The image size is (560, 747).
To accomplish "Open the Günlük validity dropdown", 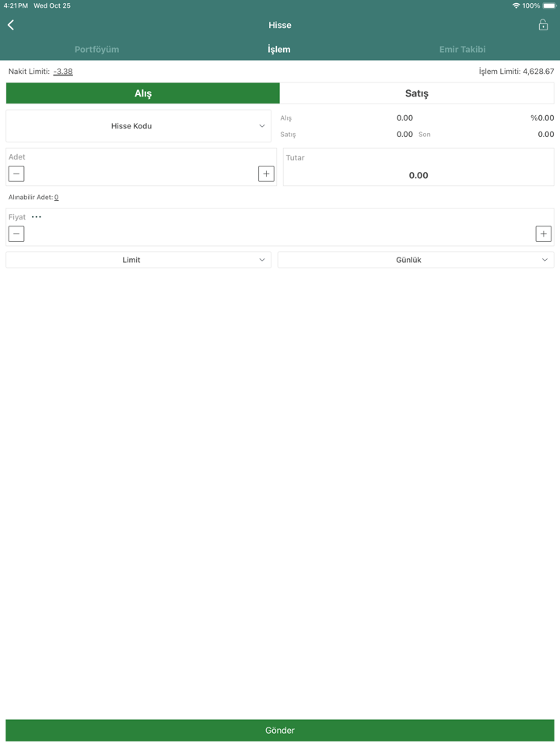I will pyautogui.click(x=415, y=260).
